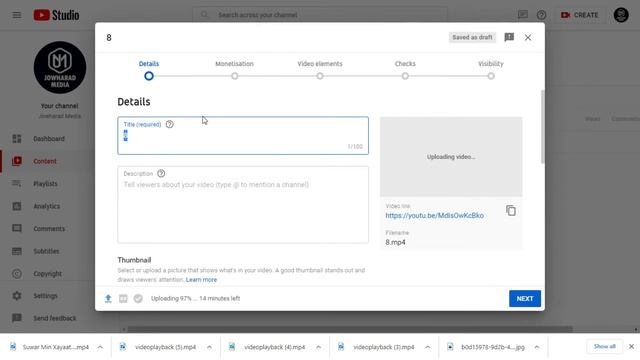Click the Content video icon
640x360 pixels.
tap(17, 161)
